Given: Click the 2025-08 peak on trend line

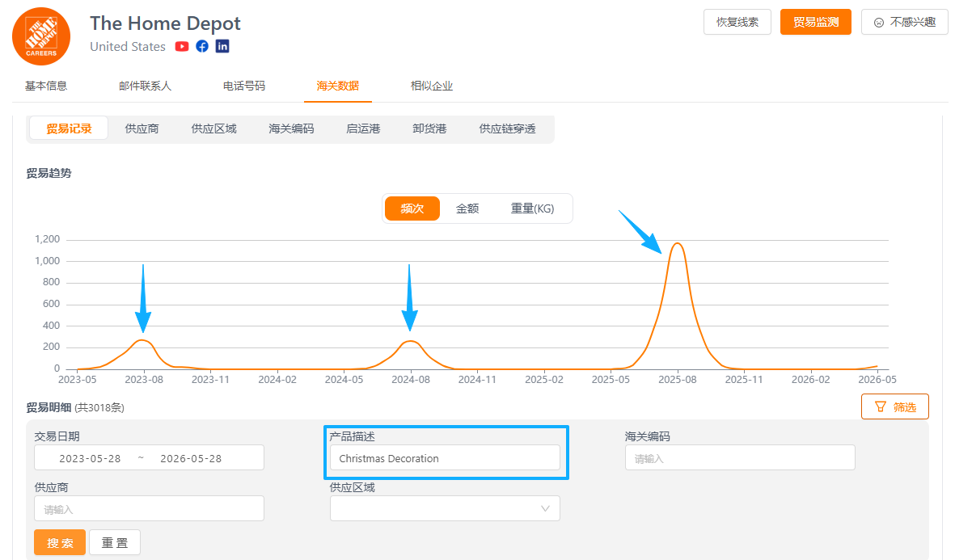Looking at the screenshot, I should pos(678,243).
